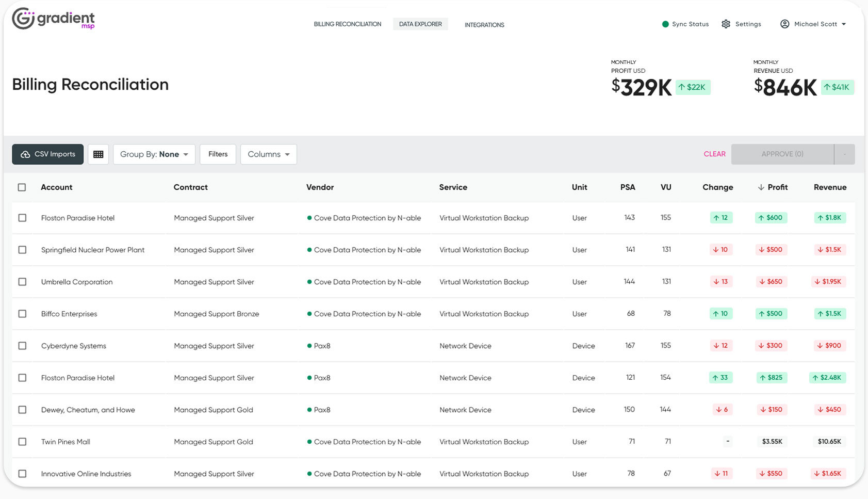868x499 pixels.
Task: Click the Gradient MSP logo
Action: (x=54, y=19)
